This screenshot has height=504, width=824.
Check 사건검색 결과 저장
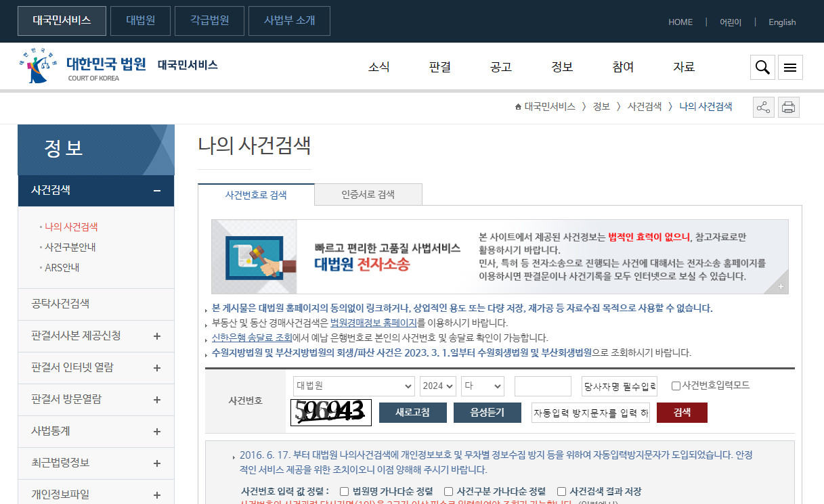[561, 491]
